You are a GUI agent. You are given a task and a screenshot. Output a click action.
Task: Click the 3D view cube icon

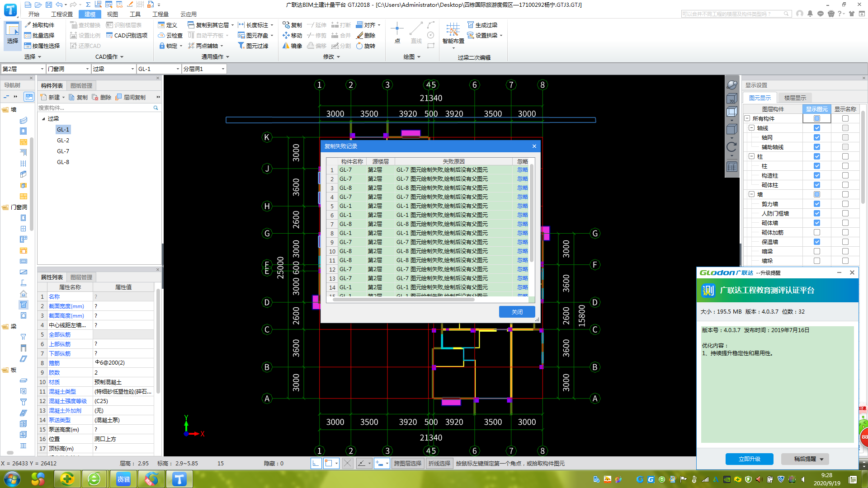731,99
